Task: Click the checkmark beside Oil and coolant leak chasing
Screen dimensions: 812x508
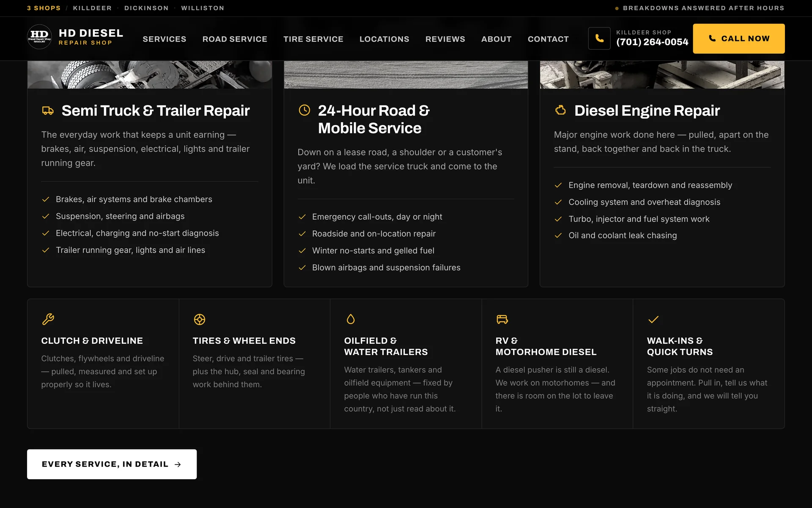Action: click(x=558, y=236)
